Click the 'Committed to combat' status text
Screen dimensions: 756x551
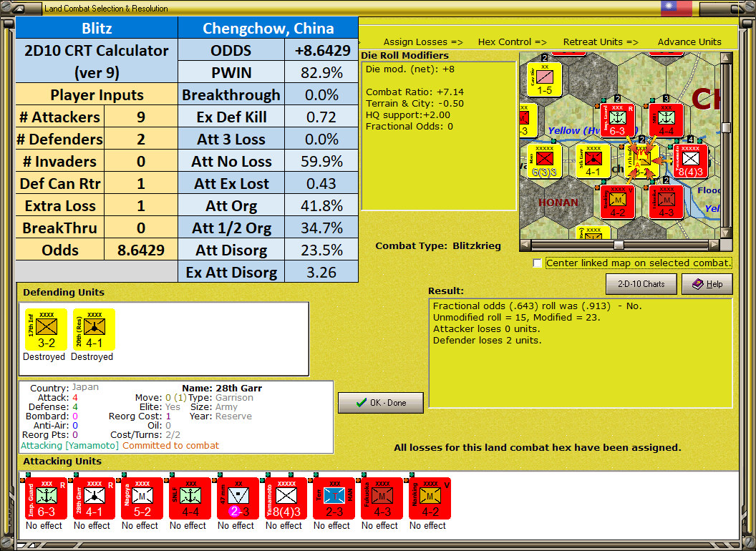[x=170, y=445]
